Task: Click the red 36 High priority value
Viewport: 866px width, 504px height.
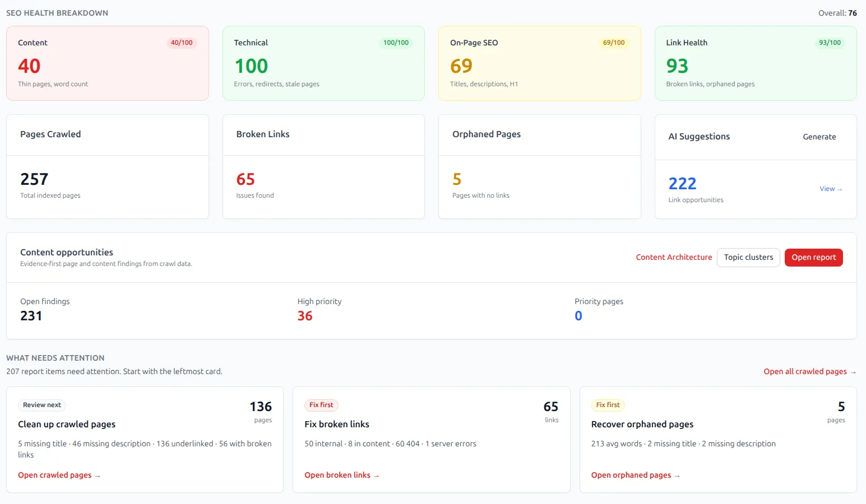Action: (305, 316)
